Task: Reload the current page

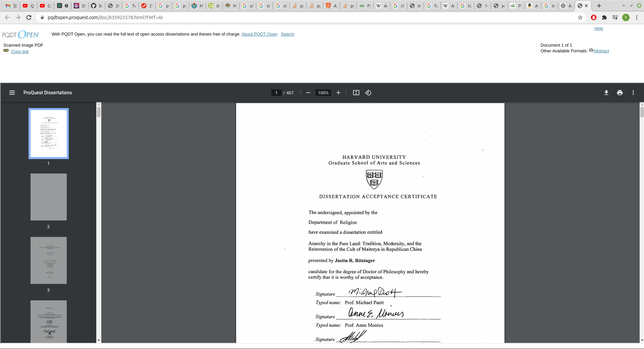Action: click(x=29, y=17)
